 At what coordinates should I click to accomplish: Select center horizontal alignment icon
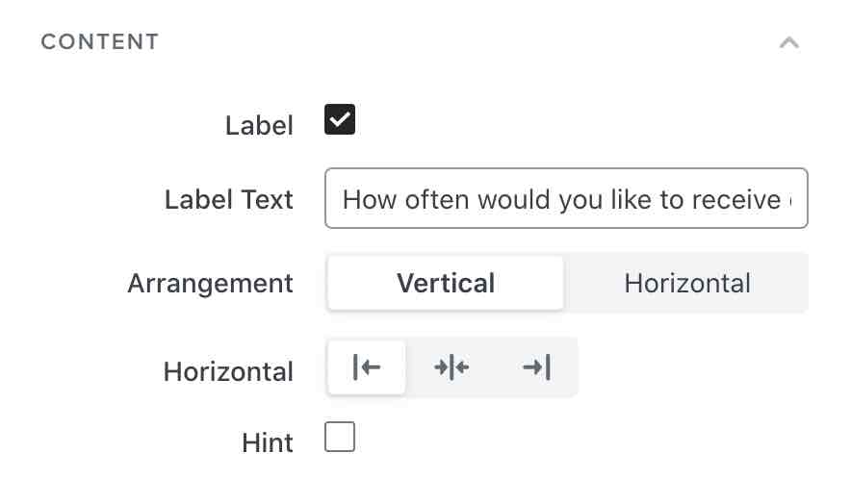point(451,367)
